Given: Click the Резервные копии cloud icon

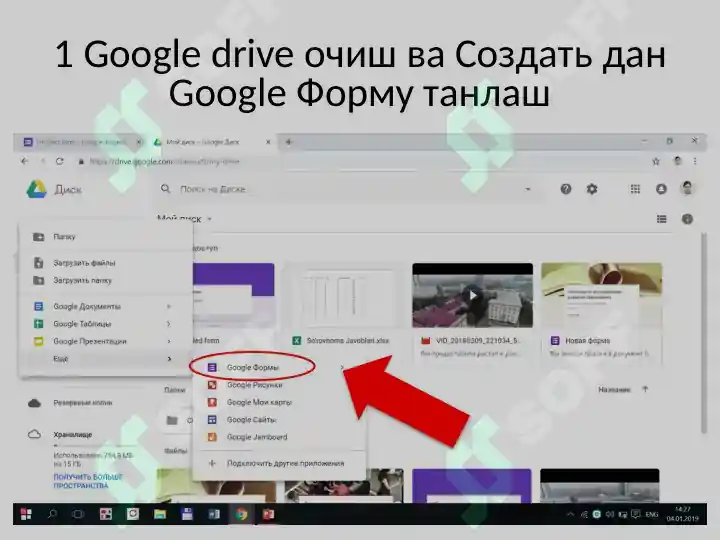Looking at the screenshot, I should click(34, 403).
